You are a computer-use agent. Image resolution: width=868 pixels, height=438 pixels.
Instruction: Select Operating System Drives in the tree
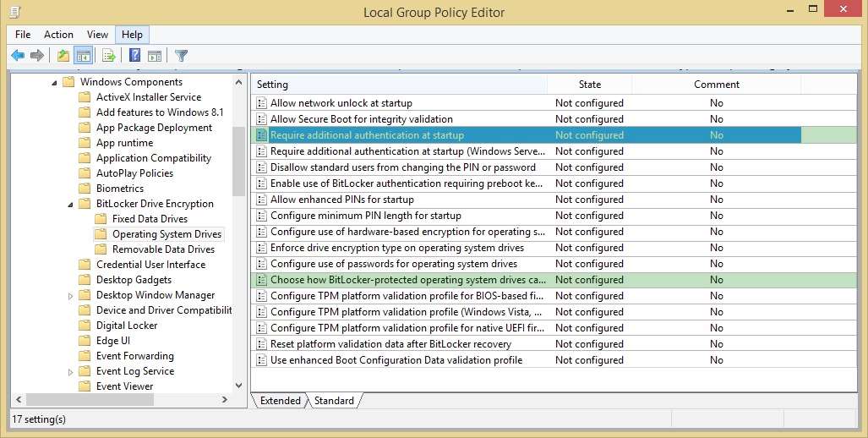click(167, 234)
